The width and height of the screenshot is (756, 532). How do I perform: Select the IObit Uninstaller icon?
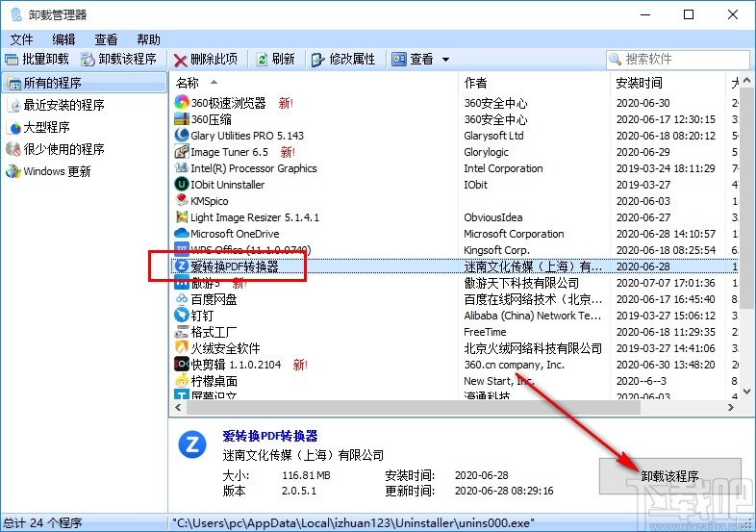click(181, 185)
